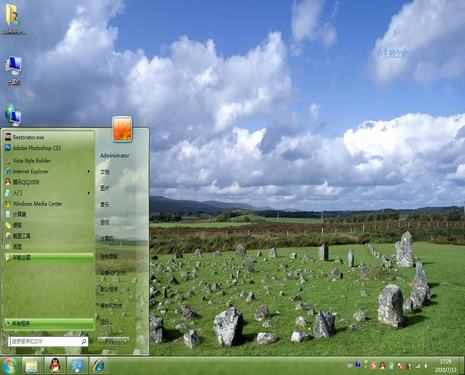
Task: Select the Adobe Photoshop CS3 text label
Action: click(37, 148)
